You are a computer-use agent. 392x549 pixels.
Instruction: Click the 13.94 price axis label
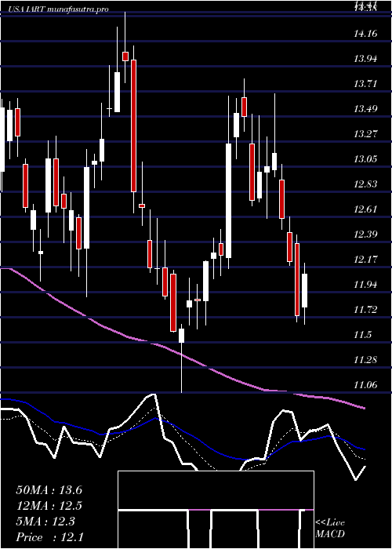(x=365, y=59)
